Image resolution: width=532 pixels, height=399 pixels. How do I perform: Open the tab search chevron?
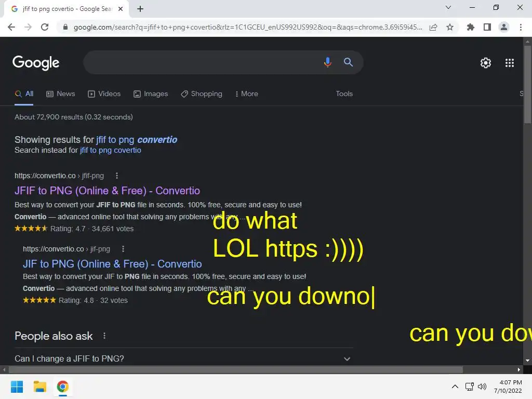point(448,7)
